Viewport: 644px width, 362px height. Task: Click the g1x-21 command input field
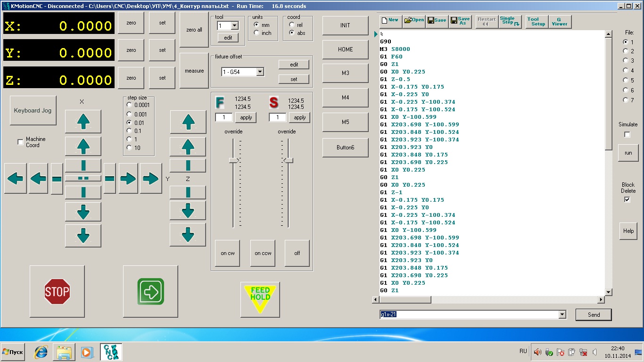point(469,314)
